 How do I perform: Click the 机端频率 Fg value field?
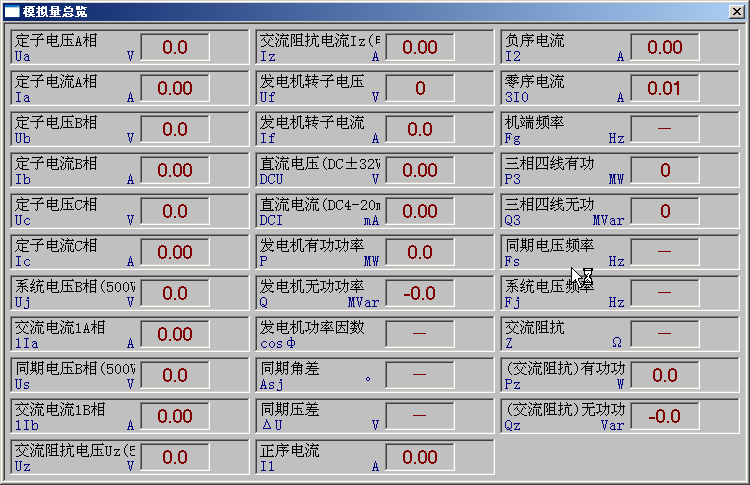coord(664,129)
